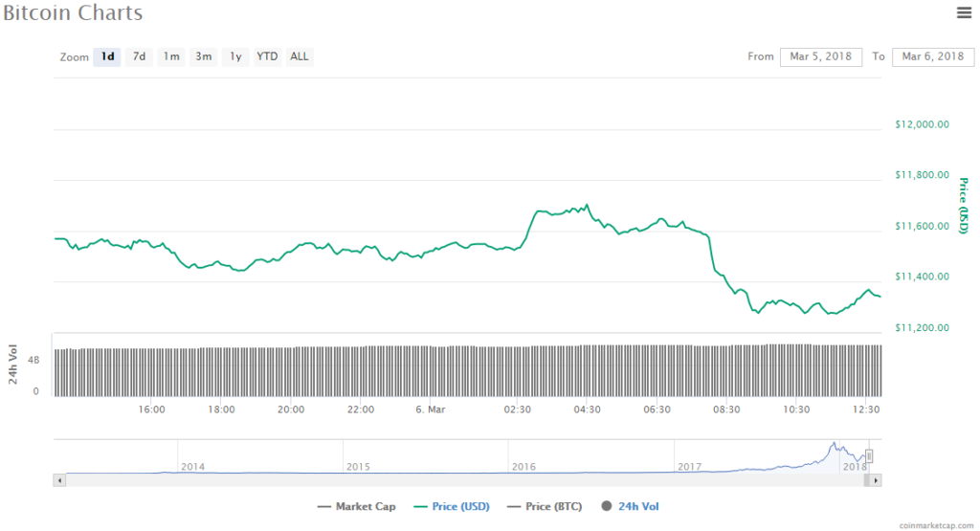Click the From date field

[x=820, y=56]
